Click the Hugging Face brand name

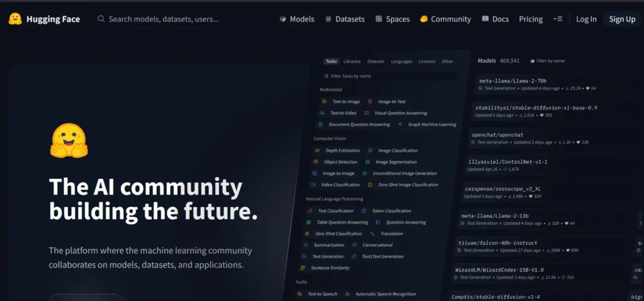tap(53, 19)
